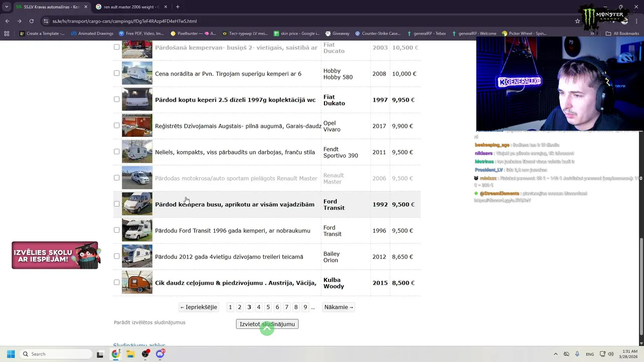Screen dimensions: 644x362
Task: Switch to the 'ren ault master 2006 weight' tab
Action: 131,7
